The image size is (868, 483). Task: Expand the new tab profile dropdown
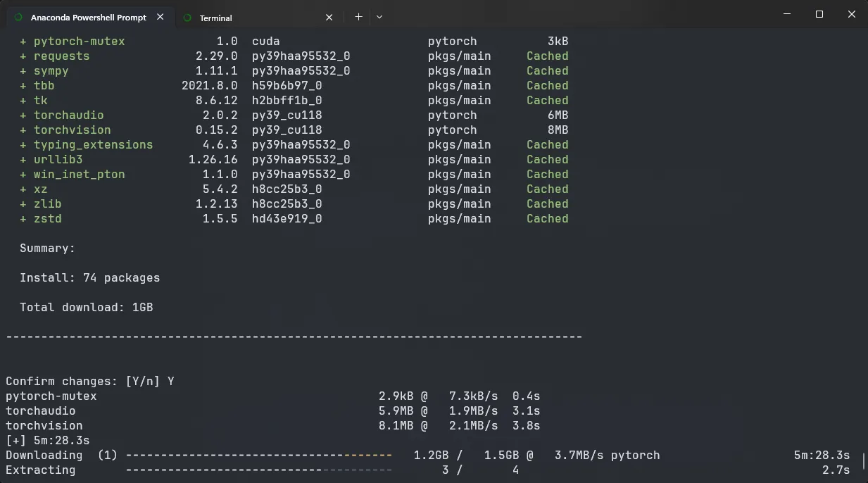[379, 17]
